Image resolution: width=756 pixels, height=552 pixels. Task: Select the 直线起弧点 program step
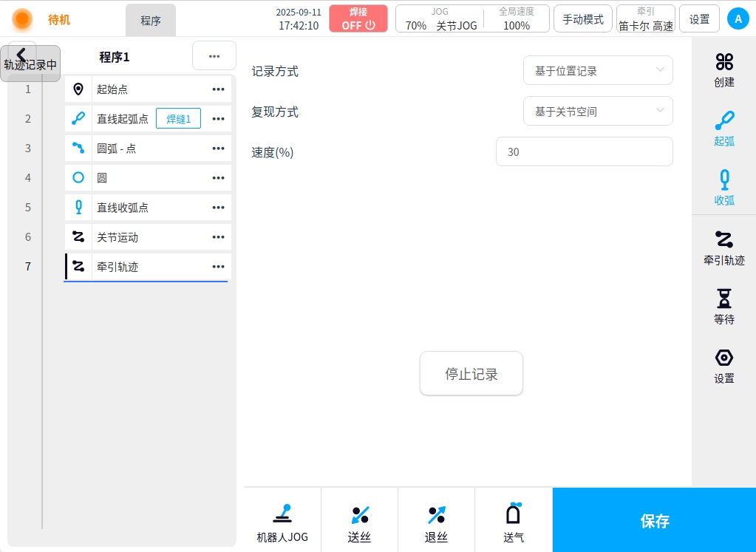click(x=123, y=119)
